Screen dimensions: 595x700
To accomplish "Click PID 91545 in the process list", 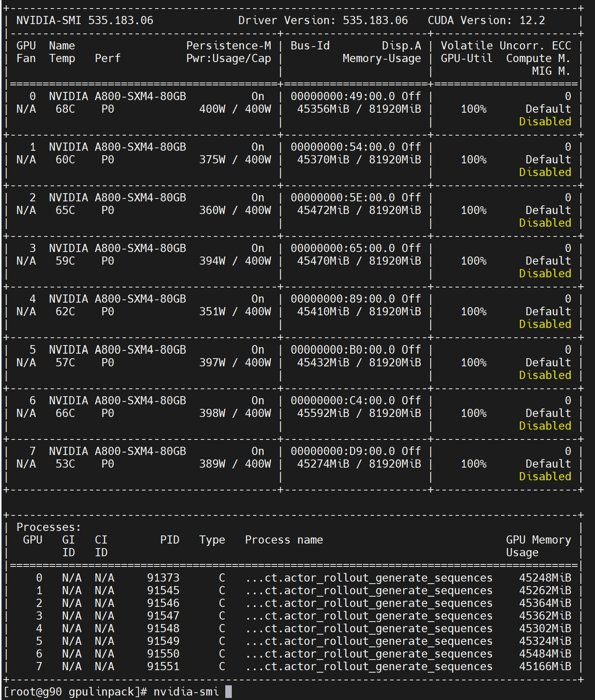I will [x=163, y=591].
